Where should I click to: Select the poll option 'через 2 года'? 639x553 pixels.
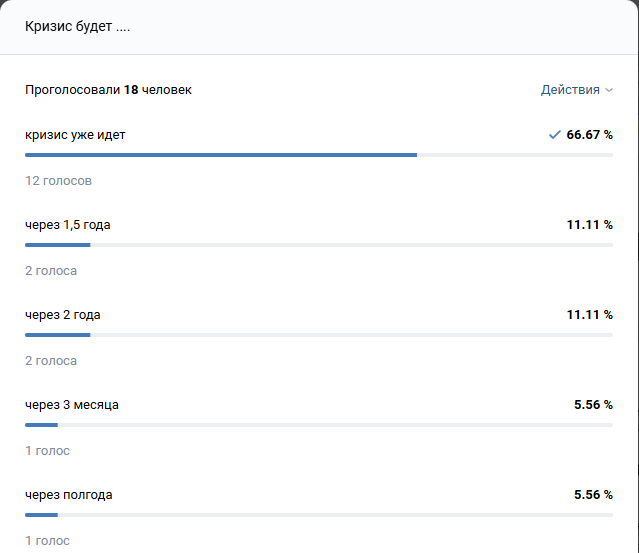pos(62,315)
